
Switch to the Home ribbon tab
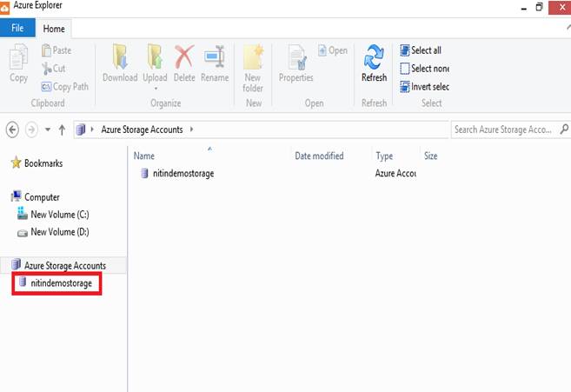(x=54, y=29)
